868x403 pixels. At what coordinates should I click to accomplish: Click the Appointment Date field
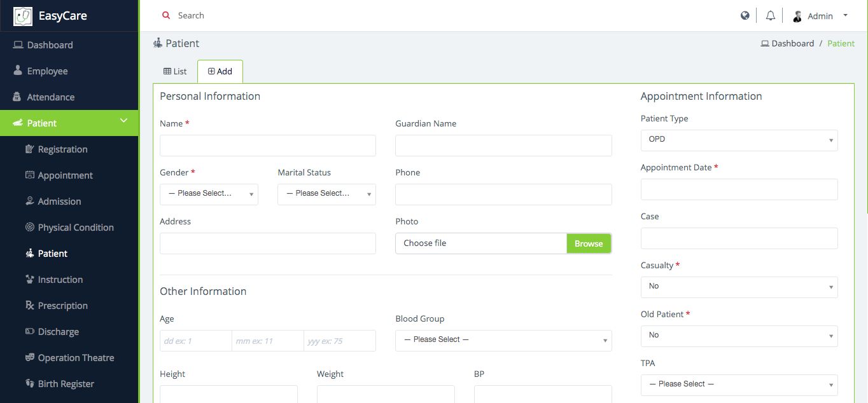[x=739, y=189]
